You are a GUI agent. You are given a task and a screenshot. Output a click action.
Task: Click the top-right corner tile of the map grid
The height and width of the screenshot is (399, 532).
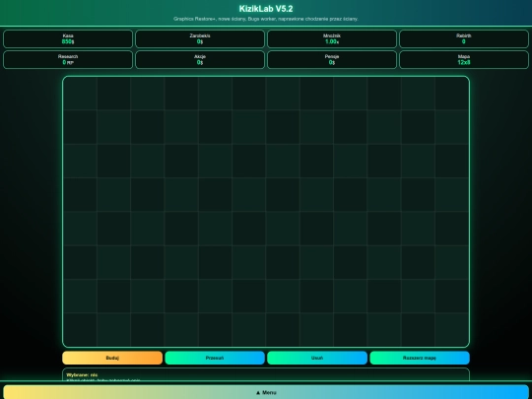click(x=452, y=94)
